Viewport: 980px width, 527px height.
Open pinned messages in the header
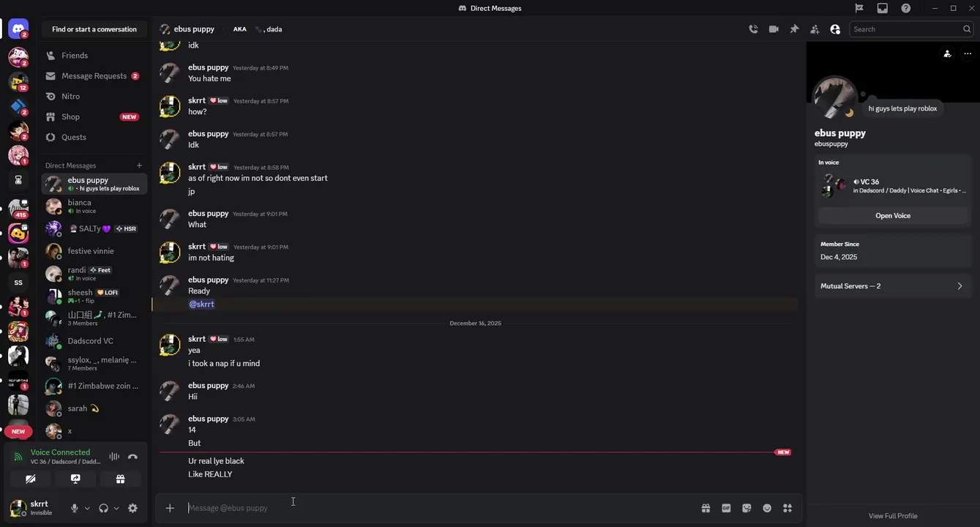tap(794, 29)
